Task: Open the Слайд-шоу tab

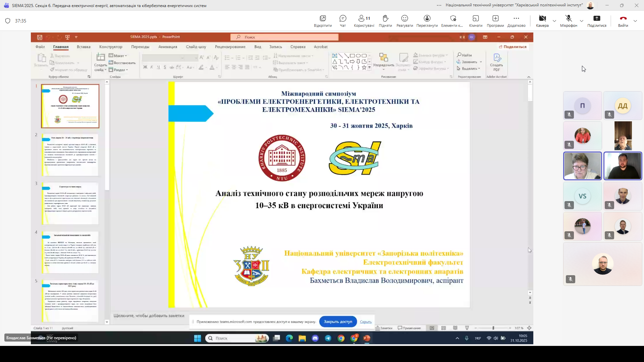Action: (196, 47)
